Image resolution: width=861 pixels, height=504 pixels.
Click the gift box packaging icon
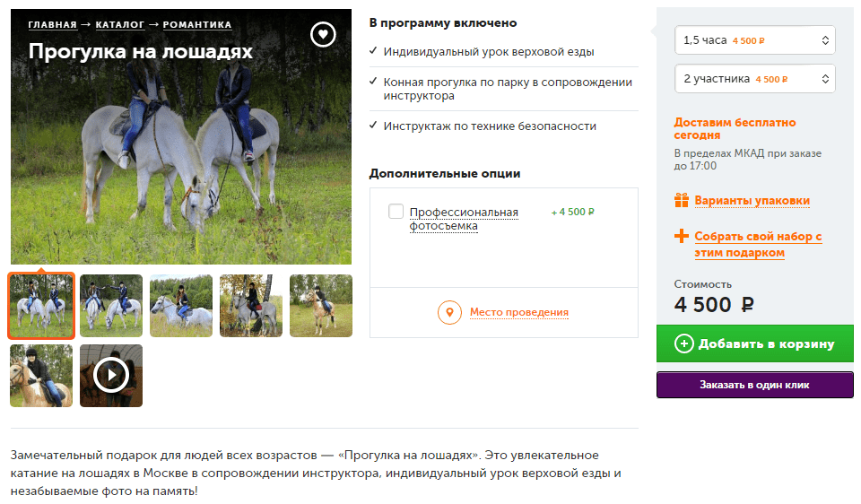[x=682, y=200]
